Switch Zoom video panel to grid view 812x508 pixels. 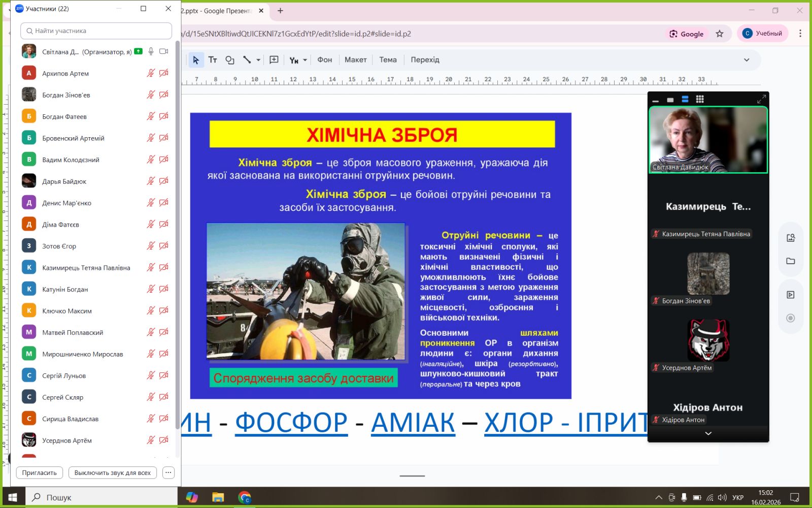pyautogui.click(x=700, y=99)
